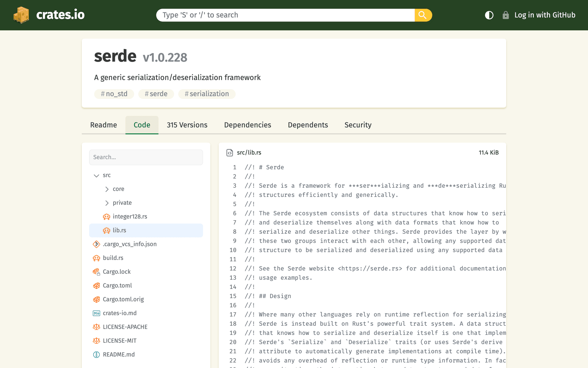The width and height of the screenshot is (588, 368).
Task: Open integer128.rs file
Action: click(x=130, y=217)
